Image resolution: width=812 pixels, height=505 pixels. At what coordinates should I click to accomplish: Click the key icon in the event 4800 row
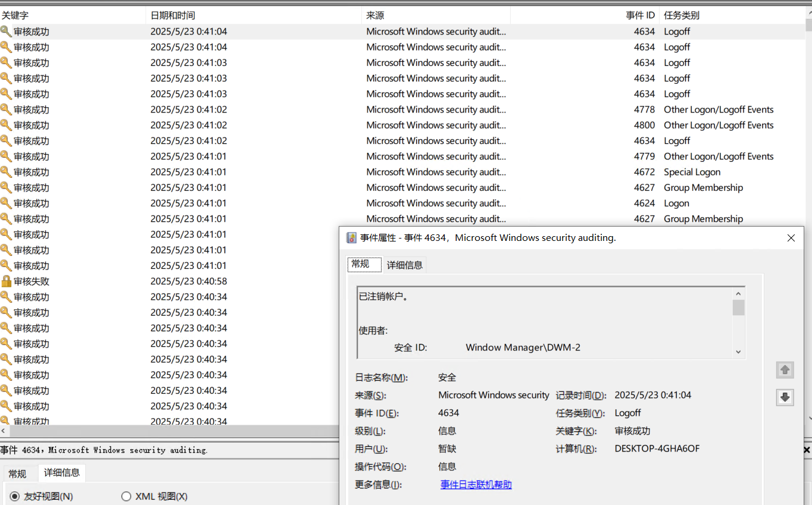pyautogui.click(x=6, y=125)
